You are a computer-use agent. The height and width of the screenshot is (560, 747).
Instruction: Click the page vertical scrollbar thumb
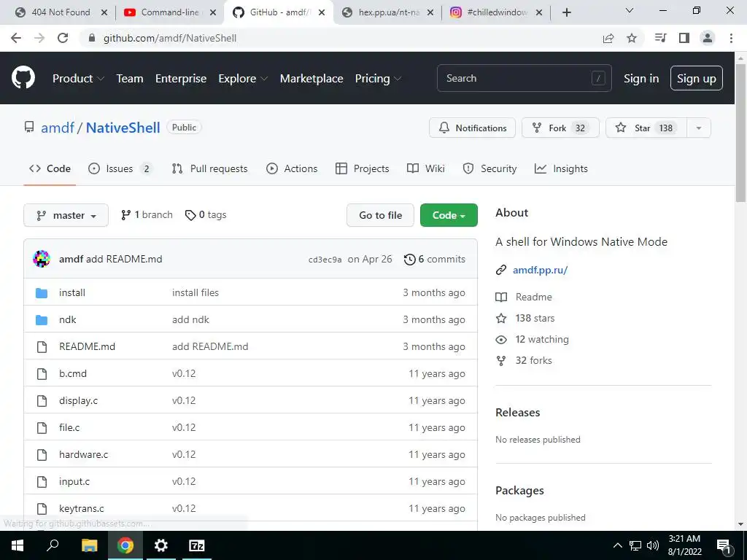click(741, 133)
